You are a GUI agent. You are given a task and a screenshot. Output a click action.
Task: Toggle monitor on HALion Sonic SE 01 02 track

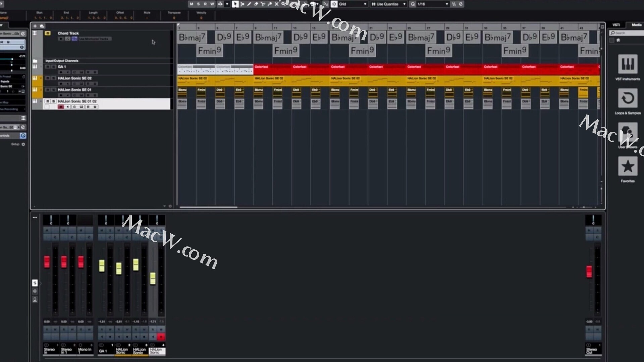coord(68,107)
